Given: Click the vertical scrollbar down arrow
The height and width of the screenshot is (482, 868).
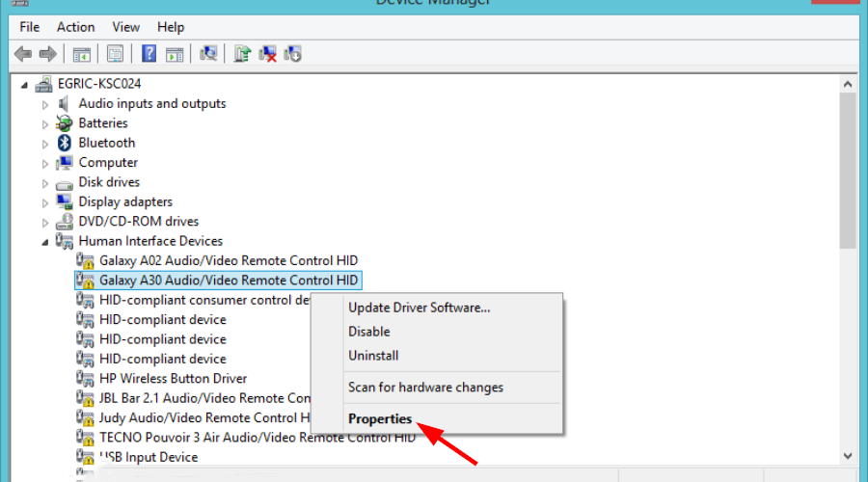Looking at the screenshot, I should [848, 456].
